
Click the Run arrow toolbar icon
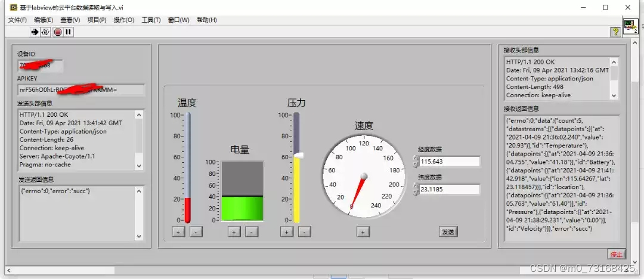(x=35, y=32)
